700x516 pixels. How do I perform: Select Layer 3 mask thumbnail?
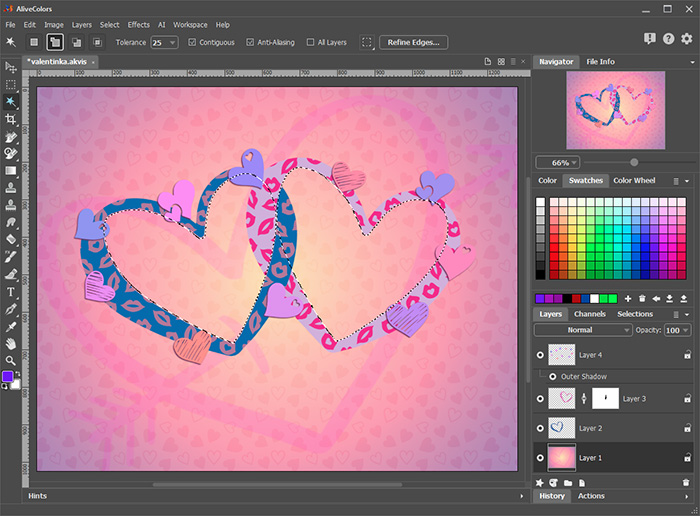coord(605,399)
